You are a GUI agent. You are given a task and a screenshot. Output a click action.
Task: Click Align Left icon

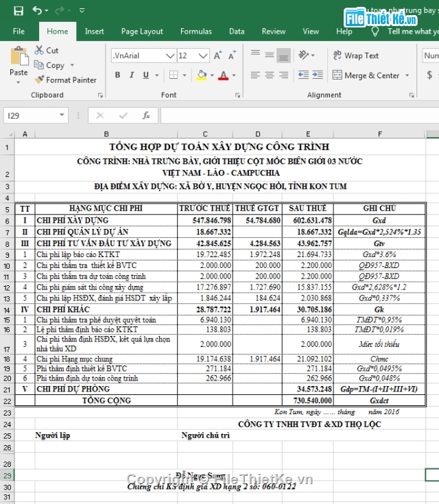click(x=255, y=75)
